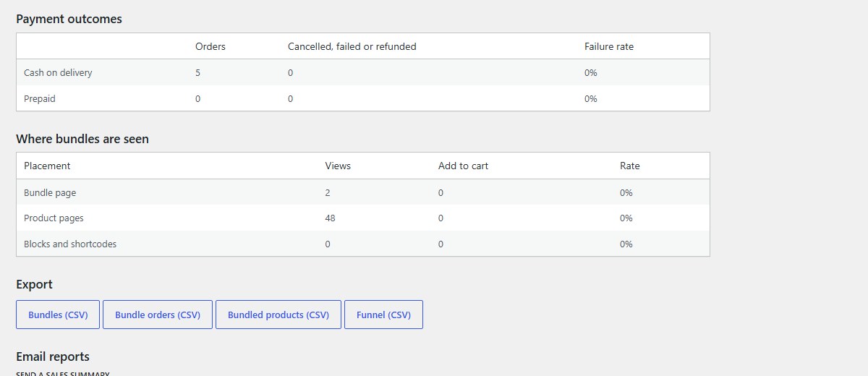
Task: Click the Bundled products (CSV) button
Action: coord(278,315)
